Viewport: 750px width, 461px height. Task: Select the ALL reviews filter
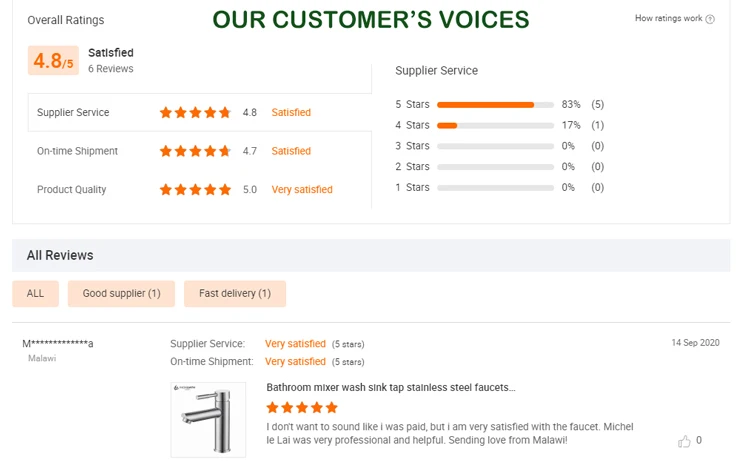coord(35,294)
